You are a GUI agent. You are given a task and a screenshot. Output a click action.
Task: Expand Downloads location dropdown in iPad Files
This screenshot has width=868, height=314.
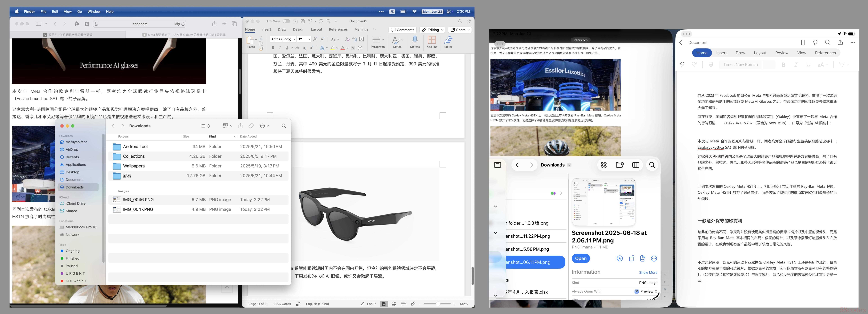(569, 165)
